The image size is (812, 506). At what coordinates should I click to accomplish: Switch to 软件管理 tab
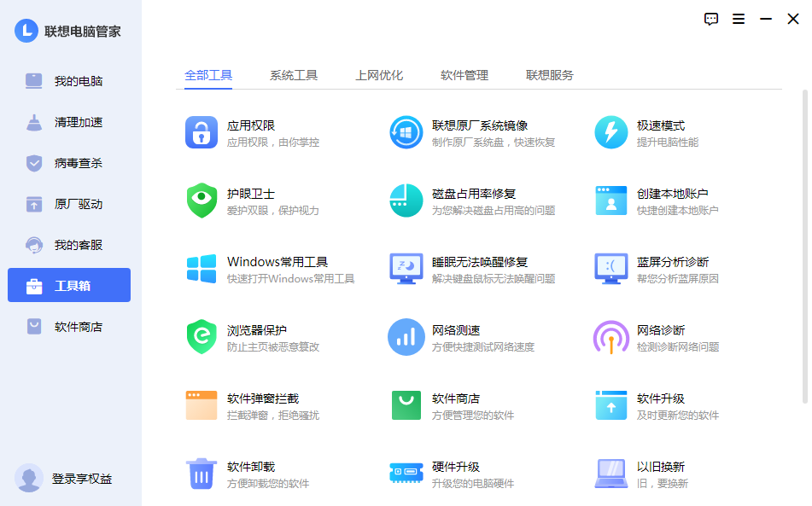click(464, 76)
